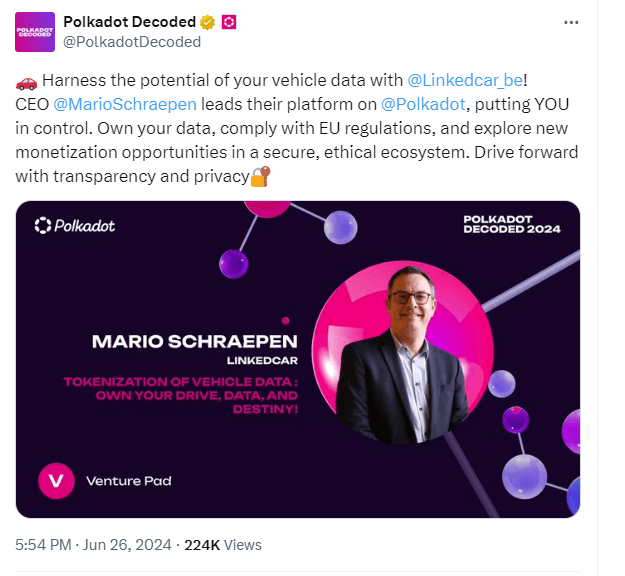Screen dimensions: 625x576
Task: Click the red car emoji
Action: pyautogui.click(x=26, y=80)
